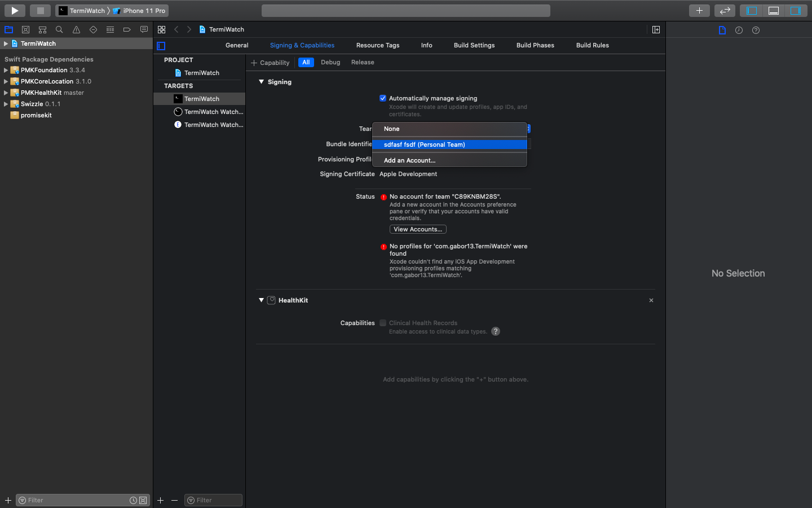812x508 pixels.
Task: Go back in editor history
Action: 176,29
